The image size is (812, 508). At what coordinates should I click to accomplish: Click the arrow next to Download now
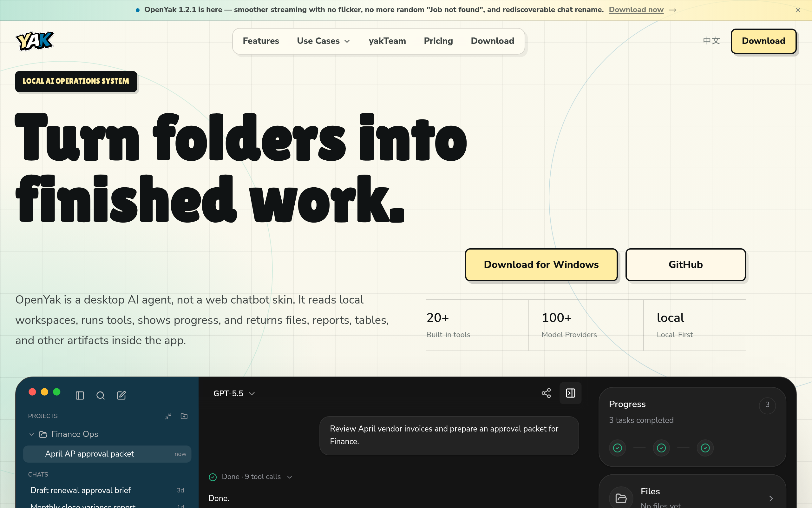pos(672,10)
